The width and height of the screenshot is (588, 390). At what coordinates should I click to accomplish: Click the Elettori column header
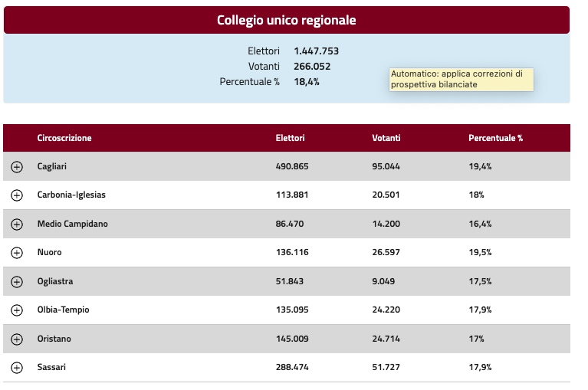click(x=290, y=138)
